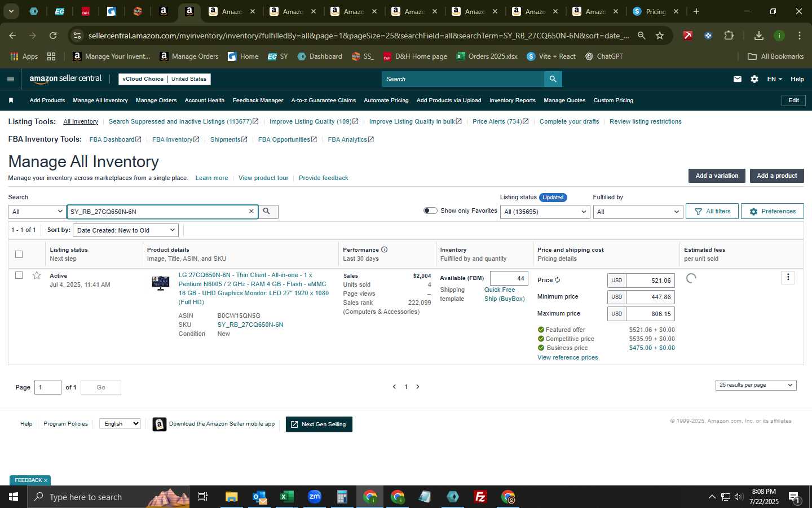Expand the Chrome tab search dropdown
Screen dimensions: 812x508
tap(11, 11)
